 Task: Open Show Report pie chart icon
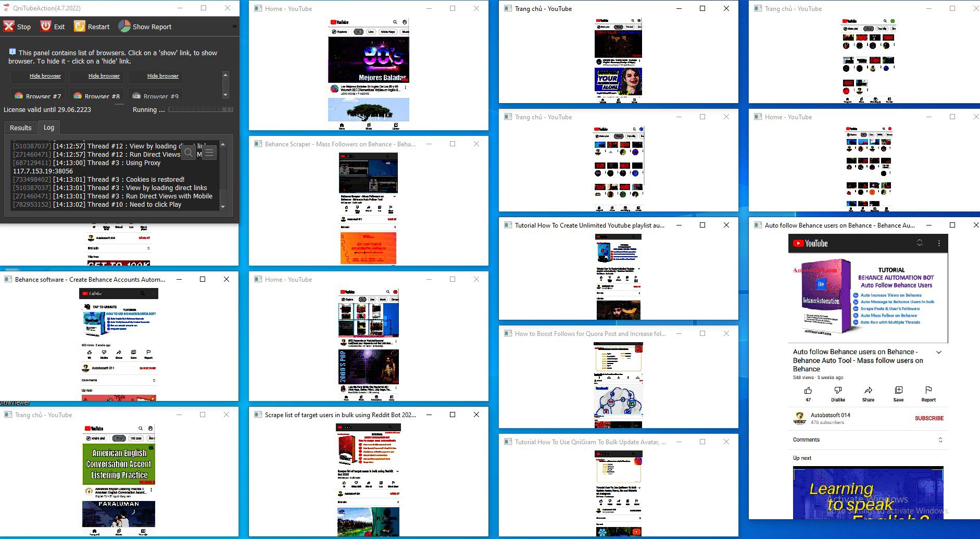(124, 26)
